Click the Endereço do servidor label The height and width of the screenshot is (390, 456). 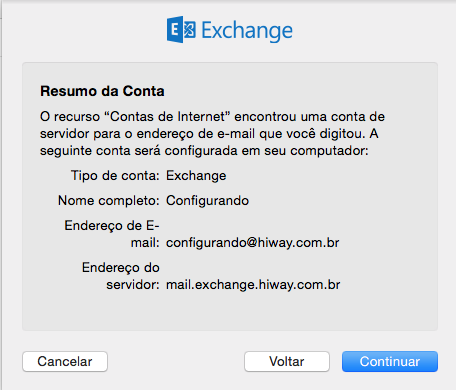point(121,276)
